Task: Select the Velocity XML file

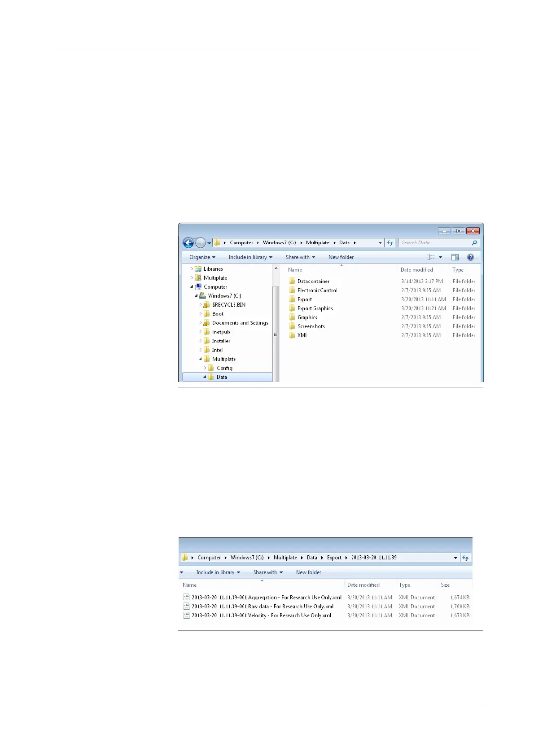Action: [x=261, y=615]
